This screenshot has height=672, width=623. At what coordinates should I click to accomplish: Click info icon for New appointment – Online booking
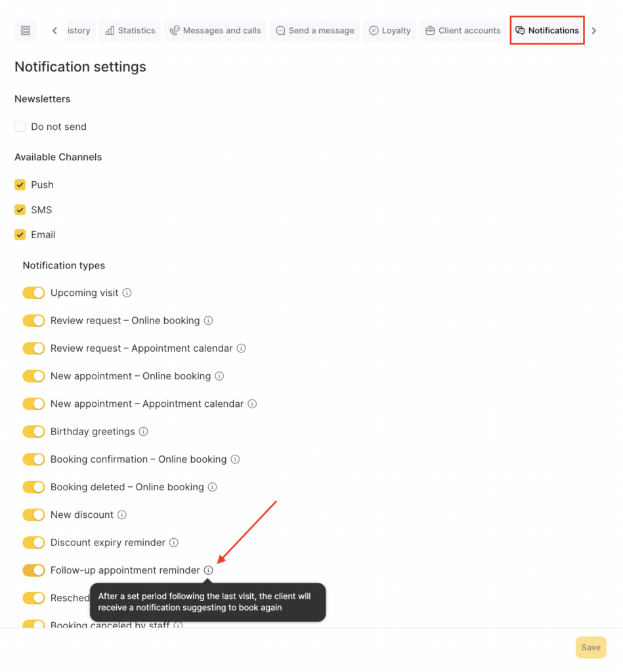[219, 376]
